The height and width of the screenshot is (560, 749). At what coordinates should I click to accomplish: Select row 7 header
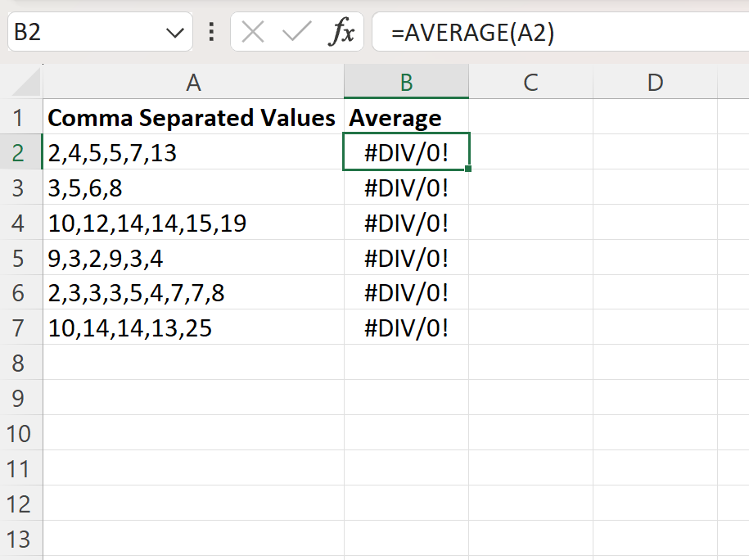coord(21,327)
